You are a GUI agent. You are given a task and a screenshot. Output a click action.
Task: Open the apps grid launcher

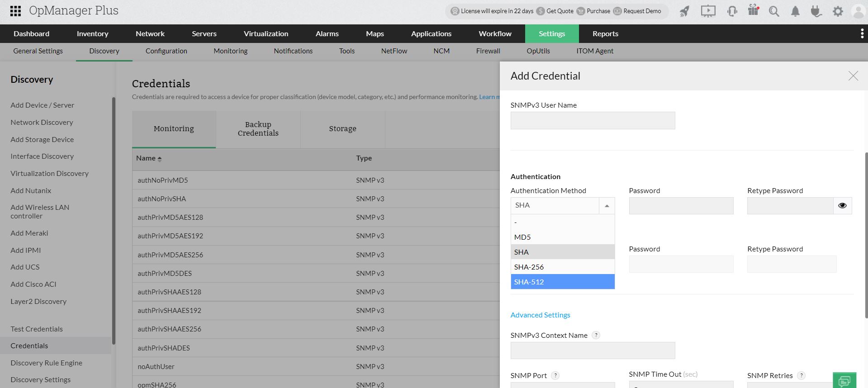[15, 11]
